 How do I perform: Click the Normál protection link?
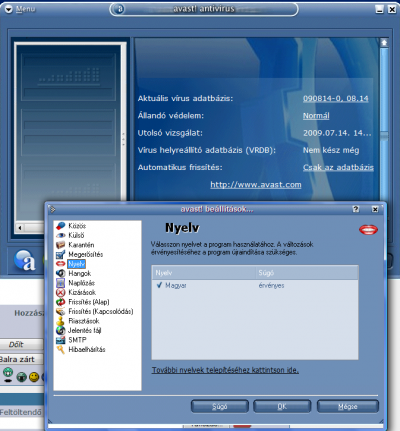[x=316, y=116]
